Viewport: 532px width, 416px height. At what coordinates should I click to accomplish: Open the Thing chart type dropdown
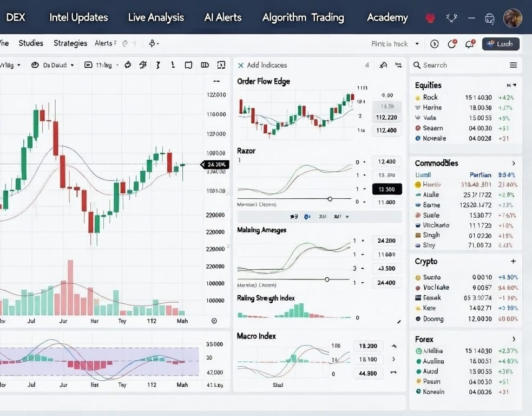pyautogui.click(x=101, y=65)
